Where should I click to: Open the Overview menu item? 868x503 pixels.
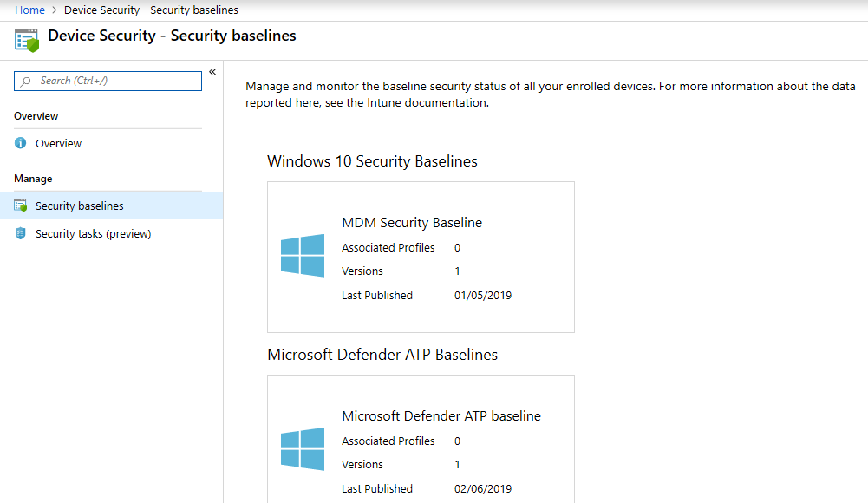pos(58,143)
